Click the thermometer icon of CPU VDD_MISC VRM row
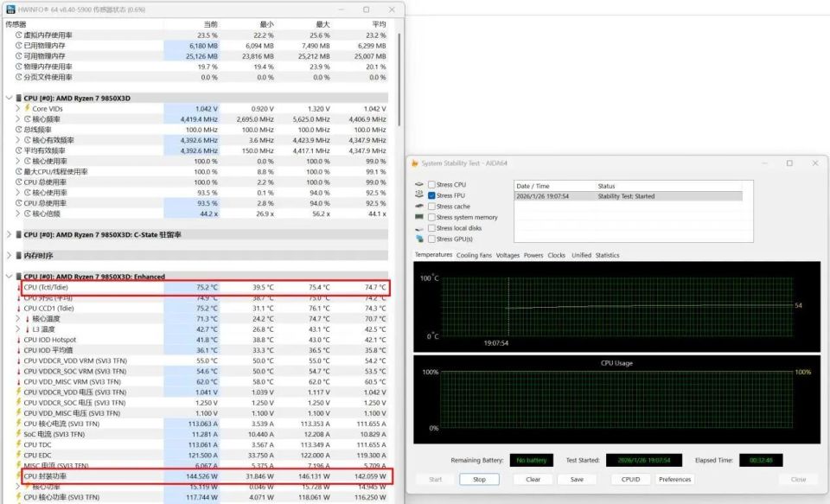830x504 pixels. tap(18, 381)
